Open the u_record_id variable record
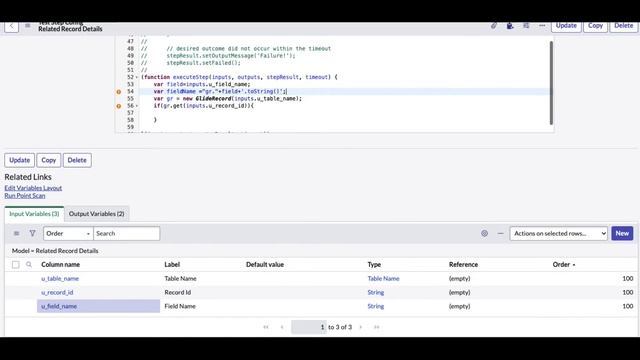Viewport: 640px width, 360px height. [57, 292]
